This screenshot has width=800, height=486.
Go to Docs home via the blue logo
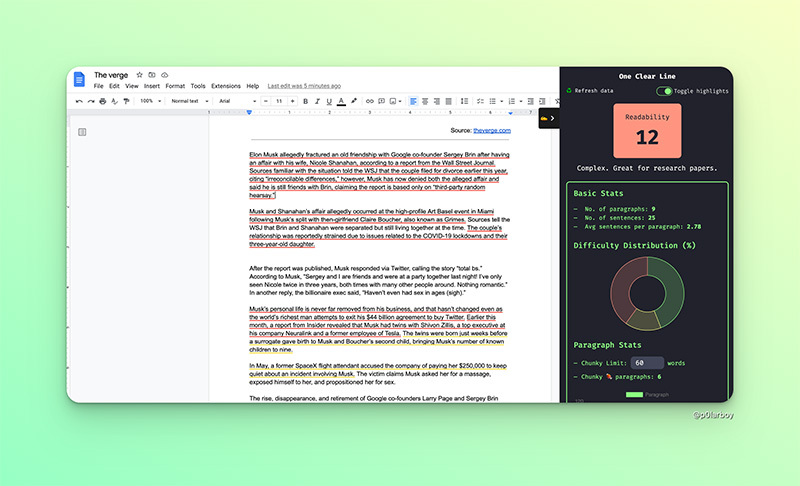(x=79, y=80)
